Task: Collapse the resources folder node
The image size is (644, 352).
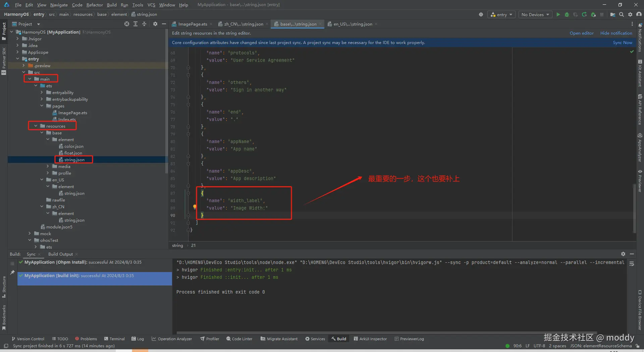Action: 36,126
